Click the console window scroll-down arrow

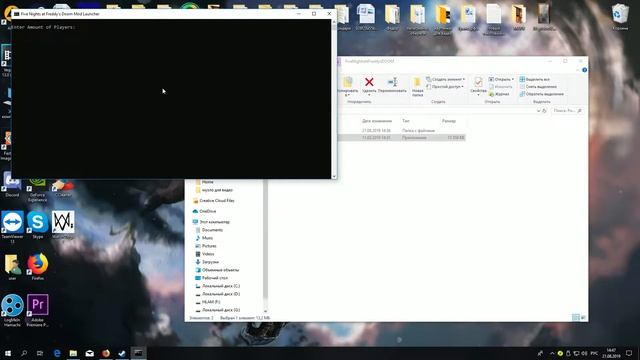(334, 176)
